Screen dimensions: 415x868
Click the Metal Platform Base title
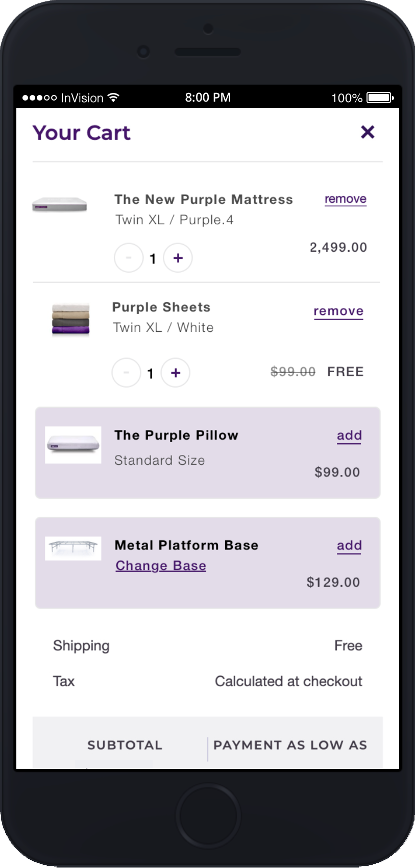click(x=186, y=545)
